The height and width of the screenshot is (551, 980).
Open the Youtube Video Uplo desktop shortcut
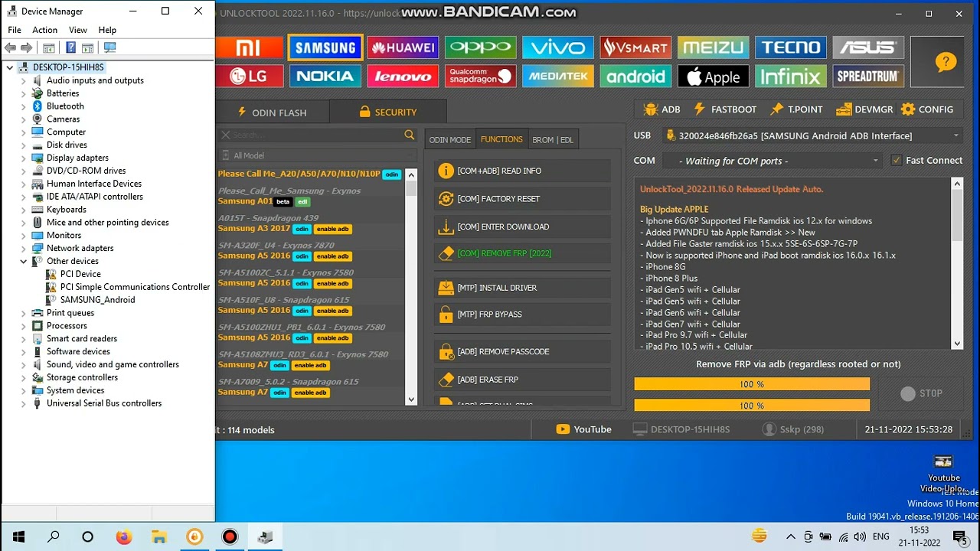943,474
